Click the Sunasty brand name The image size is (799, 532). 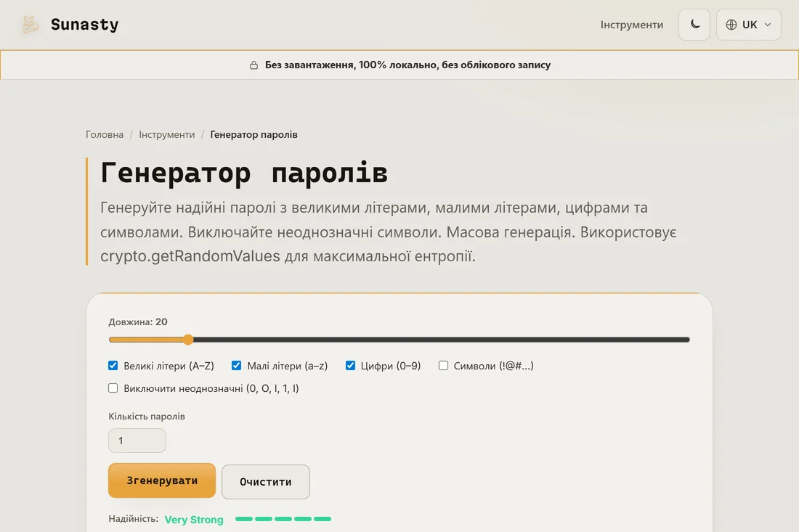click(84, 25)
